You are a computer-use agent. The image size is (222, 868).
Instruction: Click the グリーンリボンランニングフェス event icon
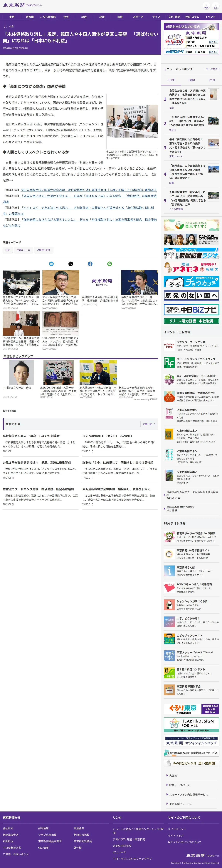pos(169,363)
